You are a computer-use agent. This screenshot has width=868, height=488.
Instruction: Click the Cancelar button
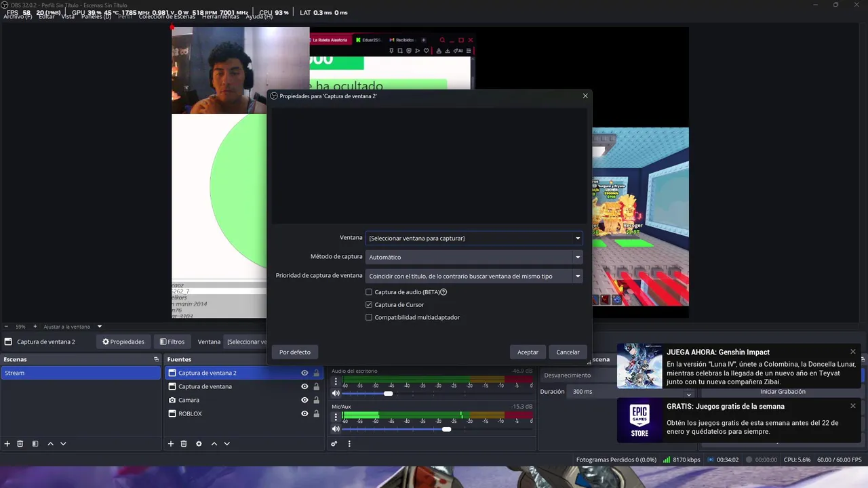pyautogui.click(x=568, y=352)
